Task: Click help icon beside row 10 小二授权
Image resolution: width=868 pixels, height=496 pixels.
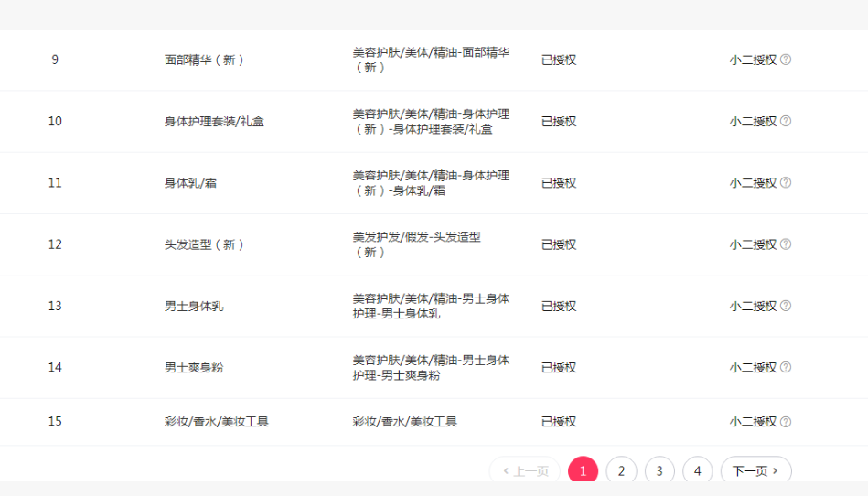Action: 786,121
